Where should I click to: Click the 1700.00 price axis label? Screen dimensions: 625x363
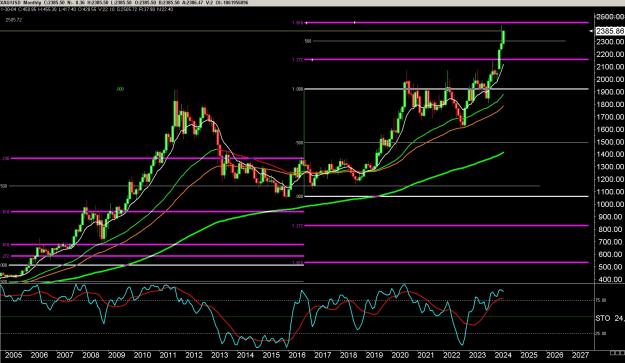click(610, 117)
